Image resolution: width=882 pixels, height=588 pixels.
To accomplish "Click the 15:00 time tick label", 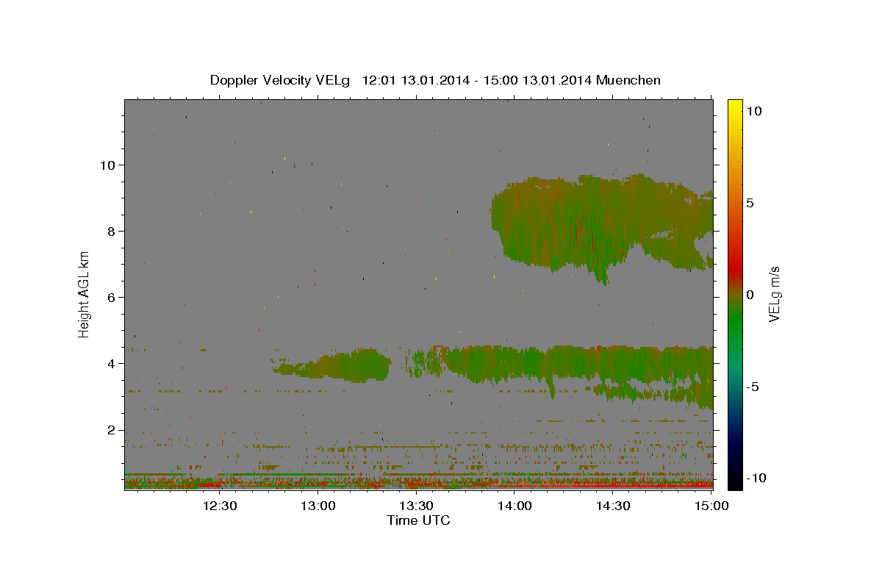I will tap(711, 506).
